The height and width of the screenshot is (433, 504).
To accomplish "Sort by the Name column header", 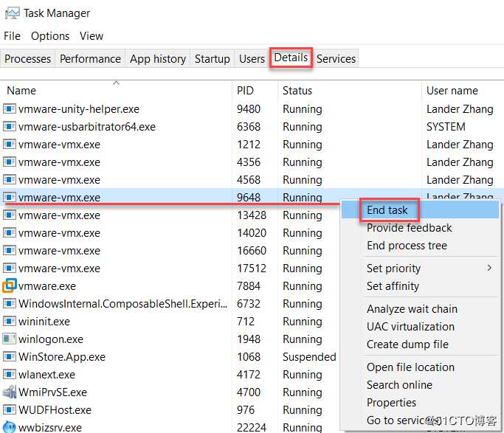I will pos(21,91).
